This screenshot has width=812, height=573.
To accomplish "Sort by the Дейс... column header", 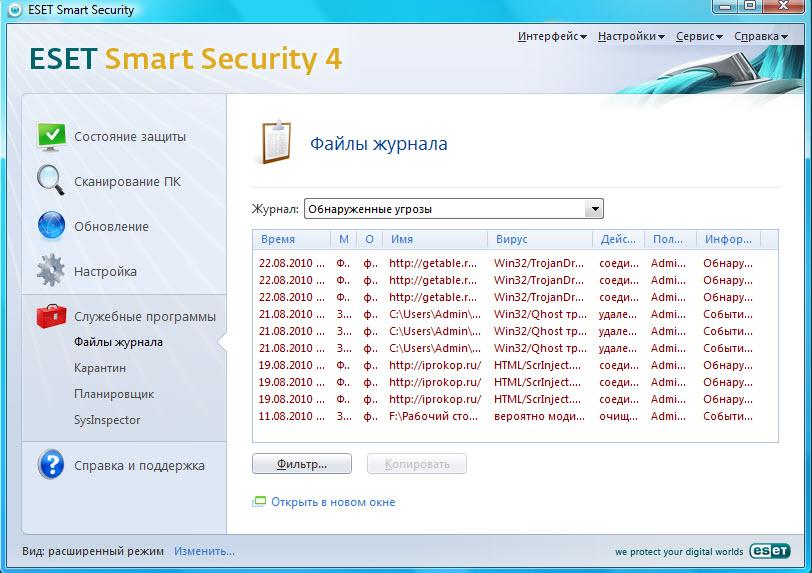I will (618, 239).
